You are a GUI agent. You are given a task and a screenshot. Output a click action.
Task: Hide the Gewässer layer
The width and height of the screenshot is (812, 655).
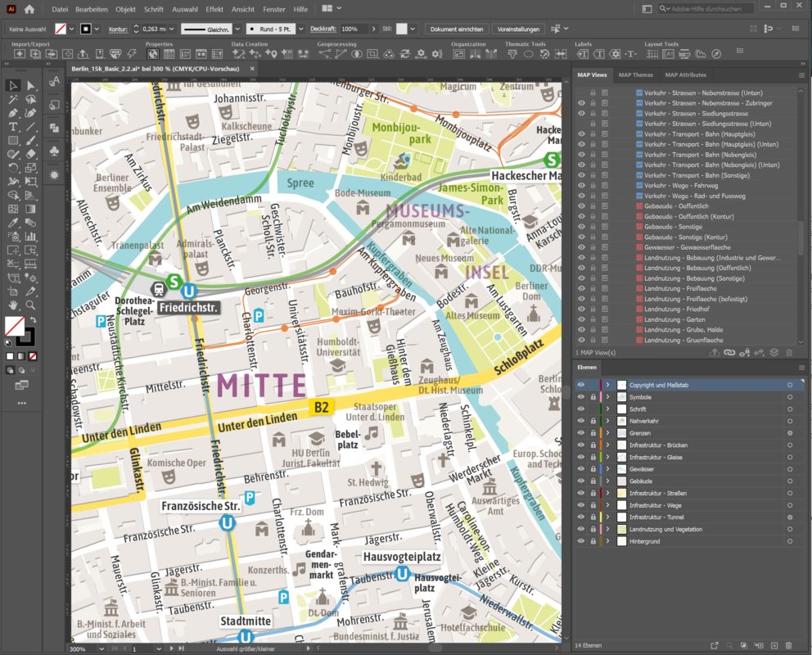coord(582,469)
